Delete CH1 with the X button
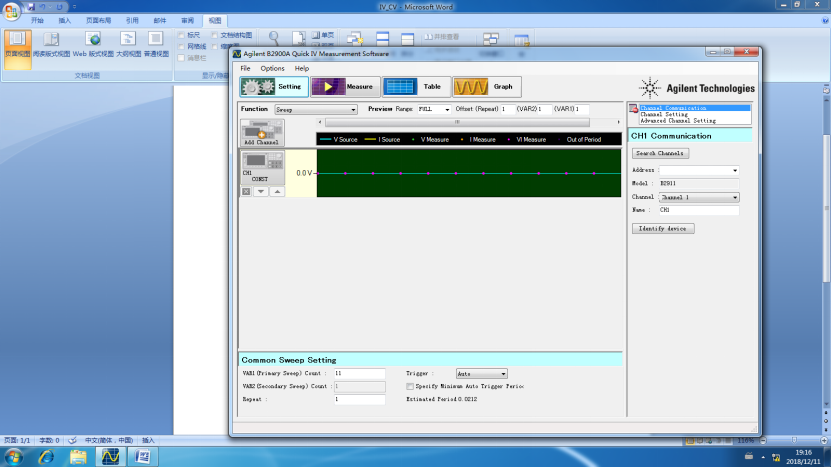Screen dimensions: 831x468 point(246,191)
